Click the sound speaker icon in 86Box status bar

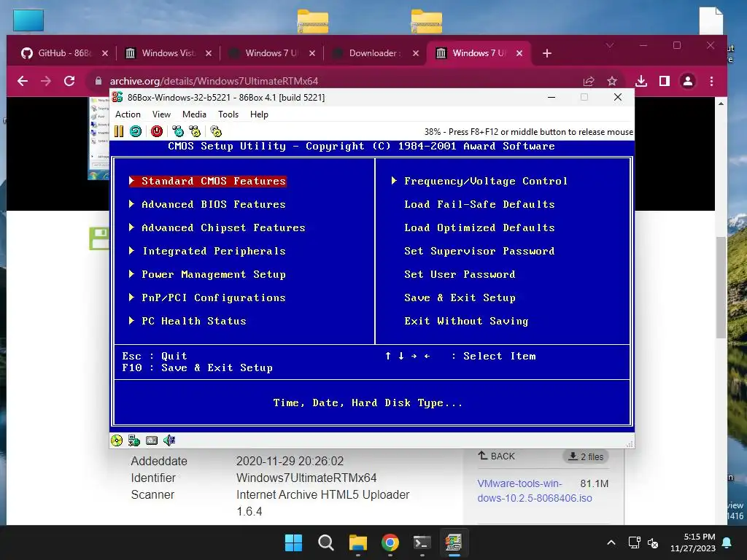coord(169,440)
